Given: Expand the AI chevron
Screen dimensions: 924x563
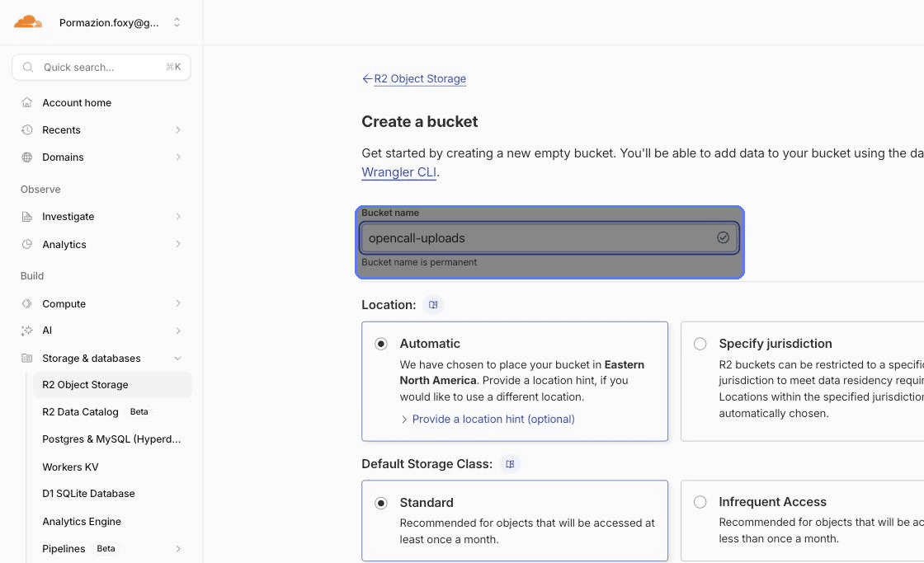Looking at the screenshot, I should (x=178, y=331).
